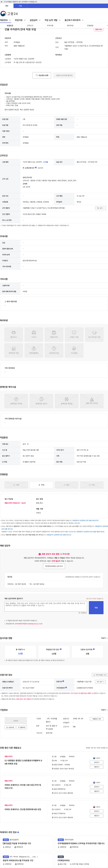The height and width of the screenshot is (868, 108).
Task: Expand the 채용정보 menu
Action: (5, 20)
